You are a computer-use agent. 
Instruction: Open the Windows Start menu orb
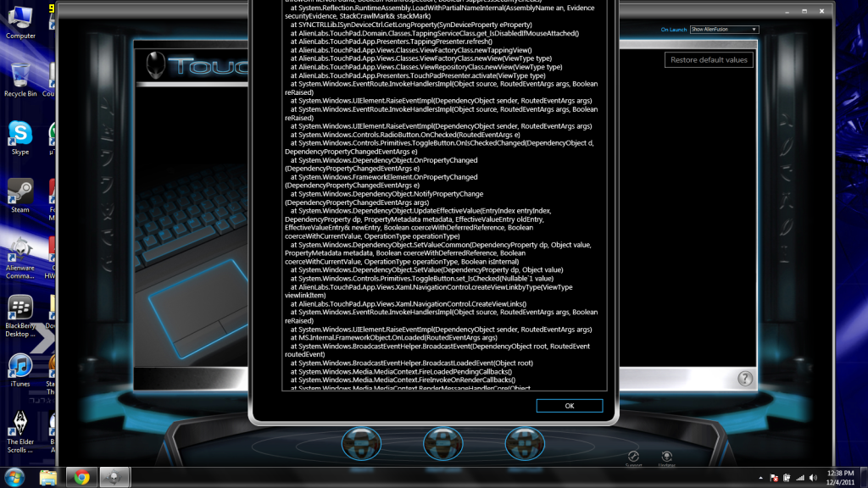(x=14, y=477)
